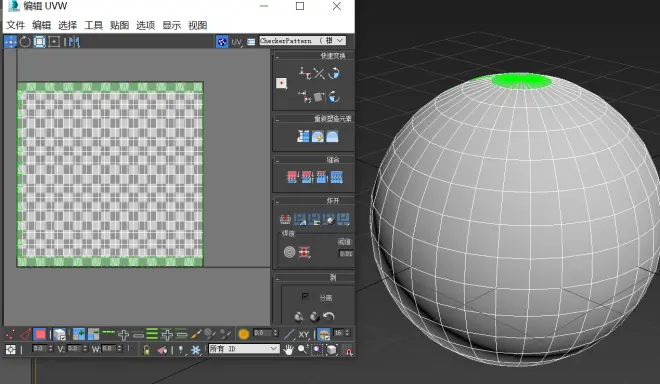Collapse the 剥 rollout

(x=277, y=278)
